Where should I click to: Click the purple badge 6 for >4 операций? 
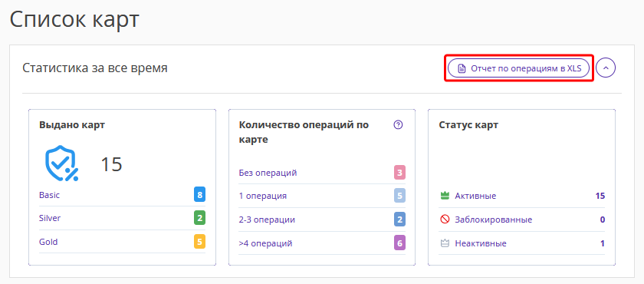[399, 243]
